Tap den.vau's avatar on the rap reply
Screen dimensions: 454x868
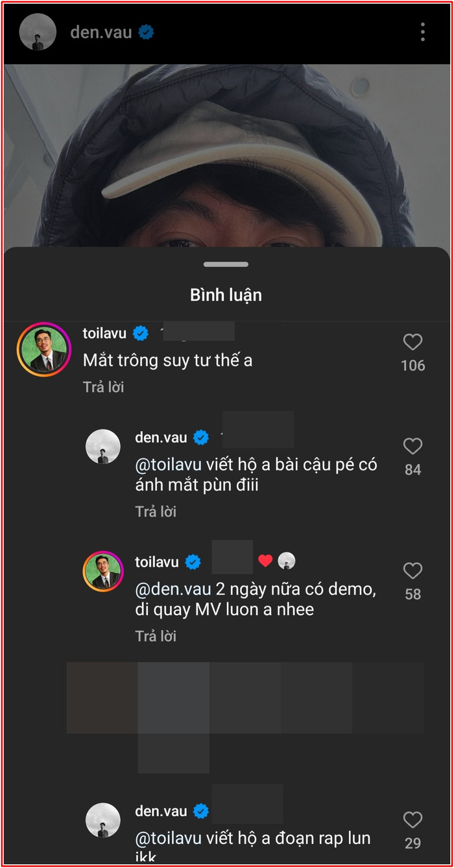pos(103,820)
